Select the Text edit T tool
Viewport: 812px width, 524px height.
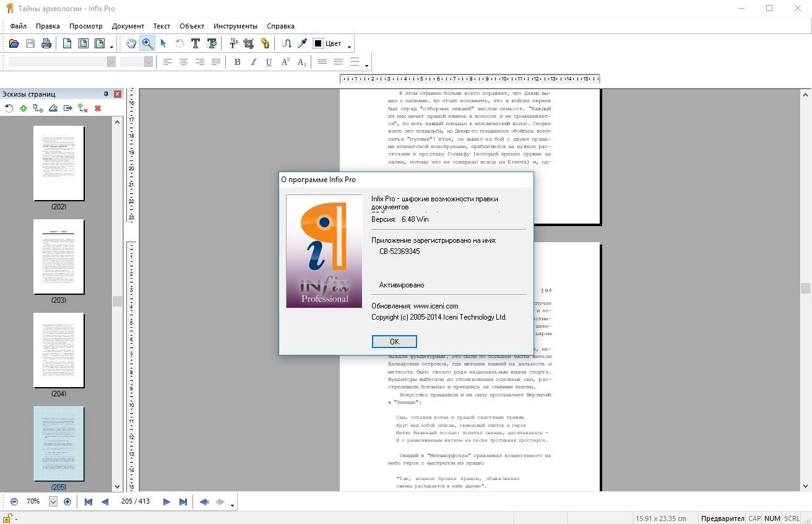coord(196,43)
